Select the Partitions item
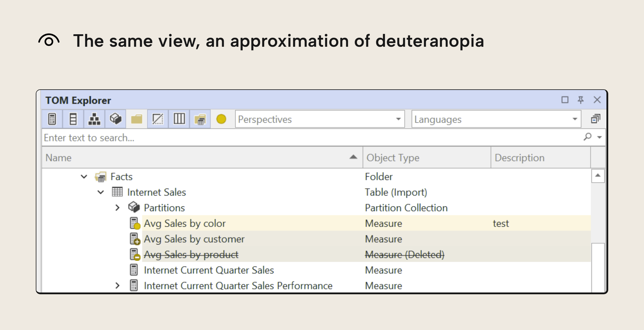The width and height of the screenshot is (644, 330). point(164,208)
